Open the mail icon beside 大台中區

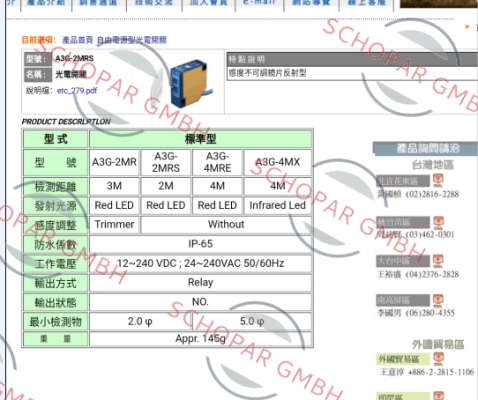pyautogui.click(x=438, y=261)
